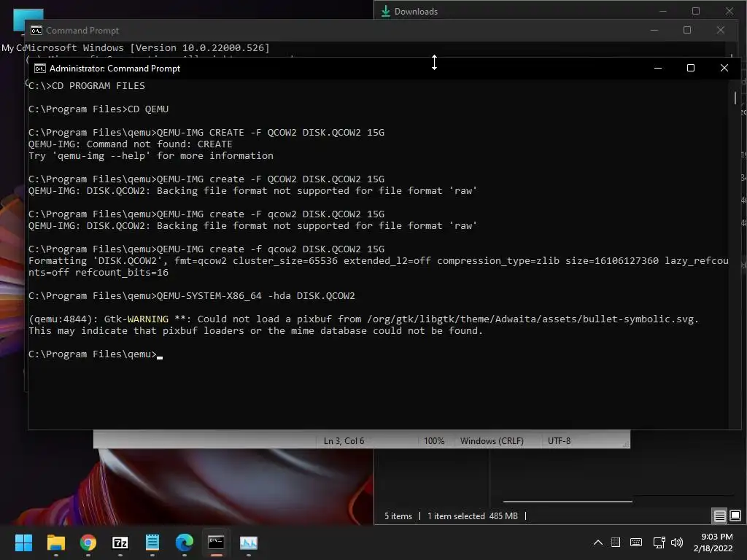
Task: Open network settings from the tray
Action: (659, 542)
